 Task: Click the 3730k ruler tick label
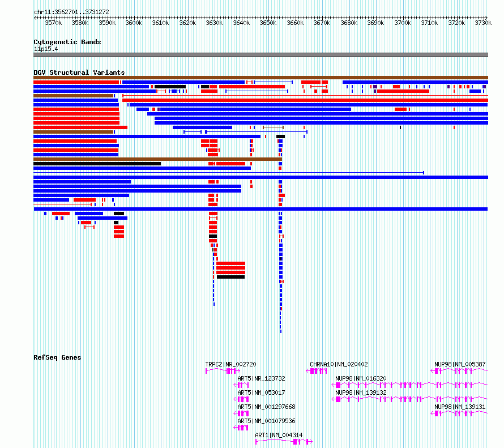(x=483, y=23)
